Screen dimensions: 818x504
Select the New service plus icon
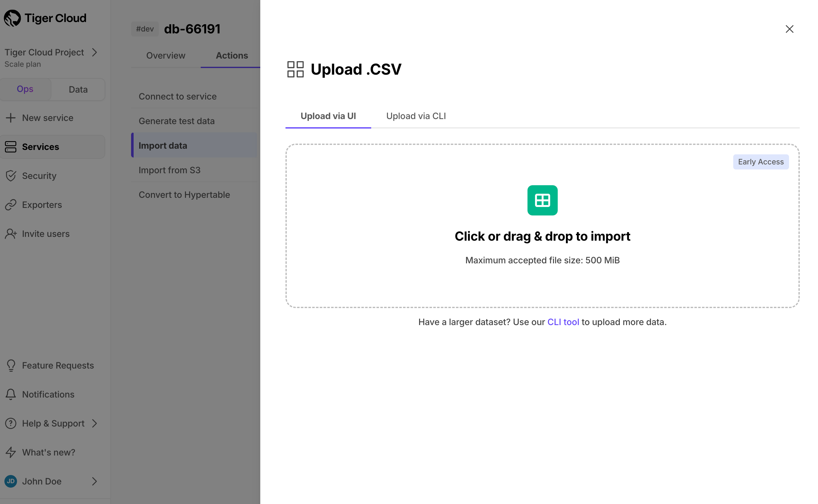pos(11,118)
